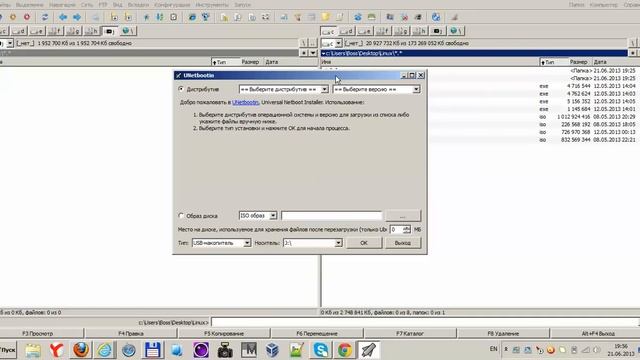Open the Запуск menu
The height and width of the screenshot is (360, 640).
pyautogui.click(x=242, y=5)
